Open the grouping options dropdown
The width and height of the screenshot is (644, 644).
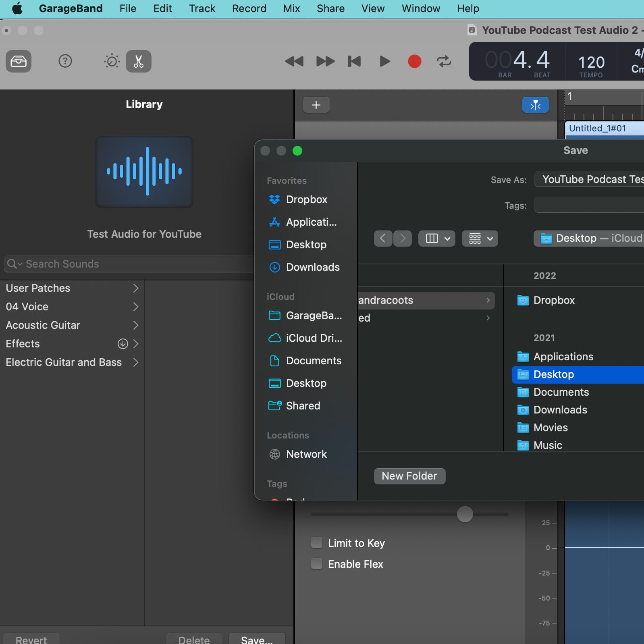480,239
